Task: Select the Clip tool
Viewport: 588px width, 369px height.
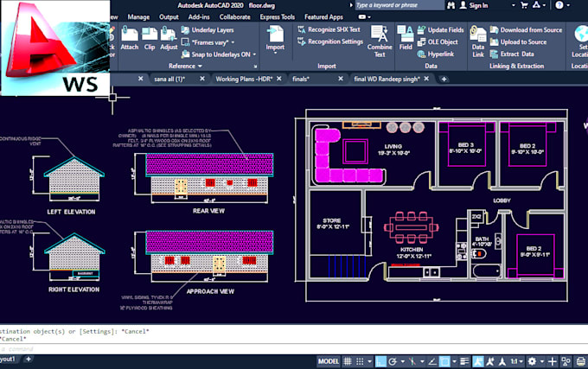Action: (150, 39)
